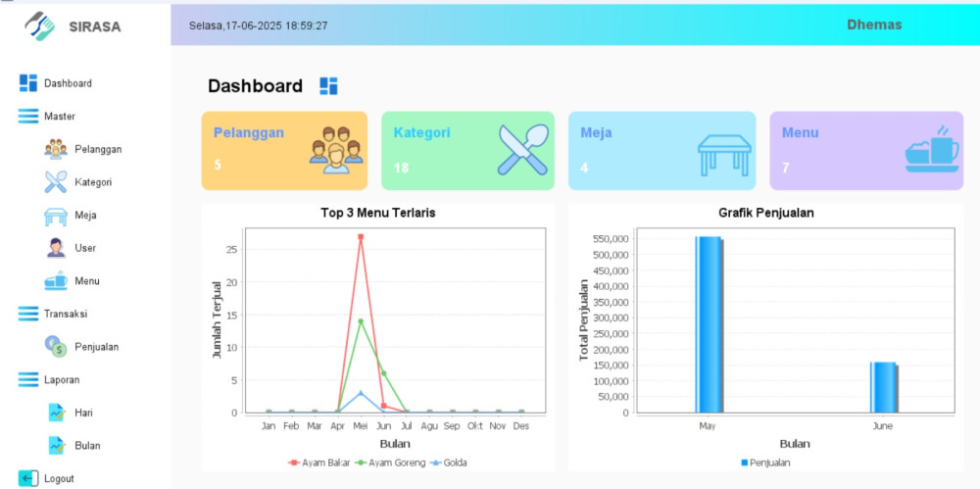The width and height of the screenshot is (980, 489).
Task: Click the Ayam Bakar peak point at Mei
Action: click(x=361, y=237)
